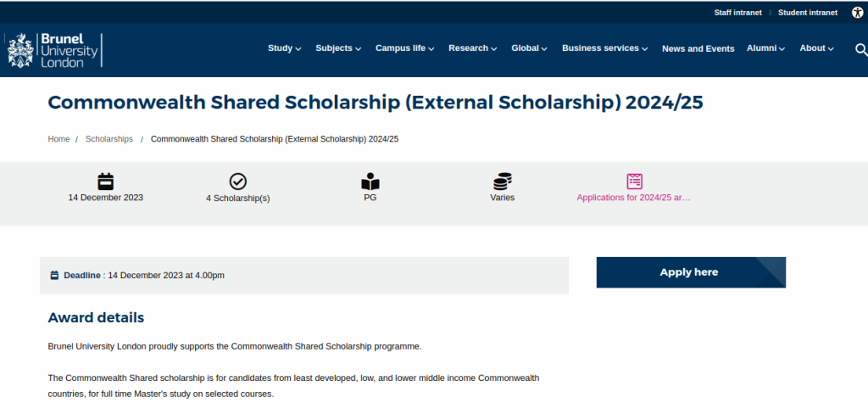Open search with the magnifier icon
This screenshot has width=868, height=414.
(861, 49)
